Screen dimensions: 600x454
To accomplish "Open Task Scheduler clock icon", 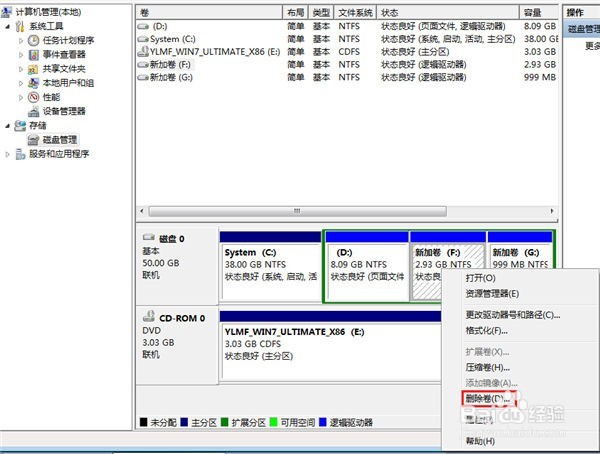I will pyautogui.click(x=34, y=41).
